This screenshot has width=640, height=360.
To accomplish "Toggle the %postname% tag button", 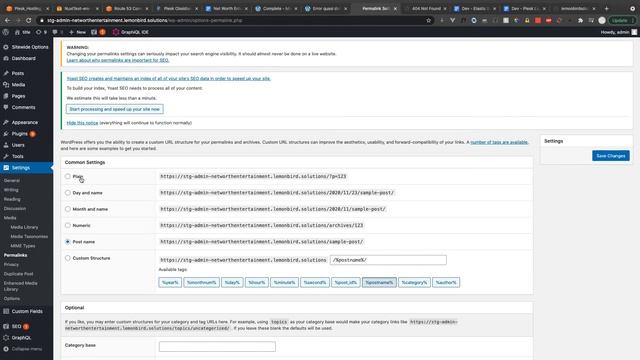I will pyautogui.click(x=379, y=282).
